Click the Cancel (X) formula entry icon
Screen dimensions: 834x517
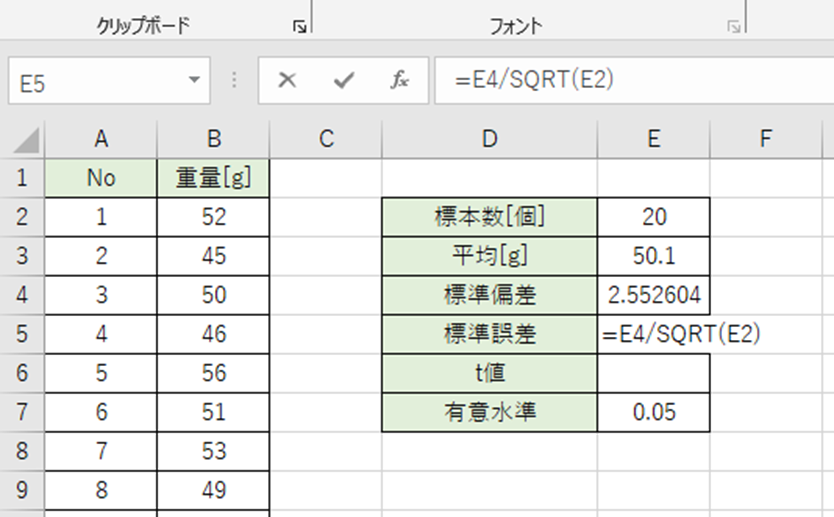tap(288, 81)
